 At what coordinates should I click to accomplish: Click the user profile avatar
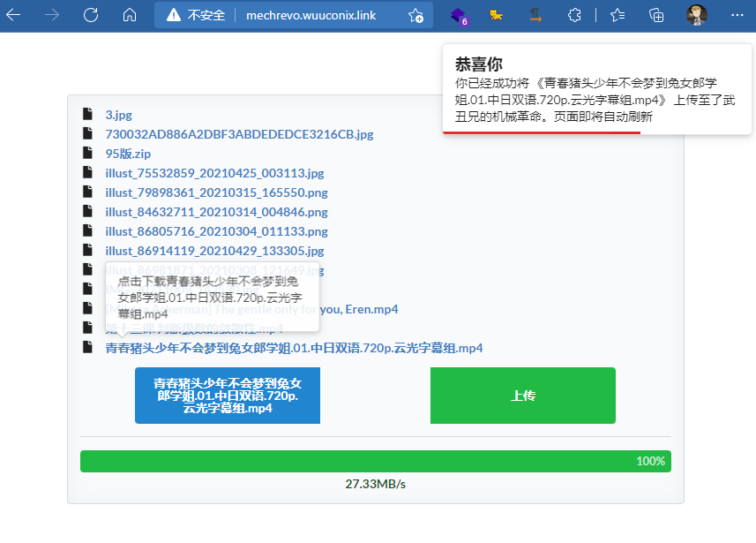[x=697, y=15]
